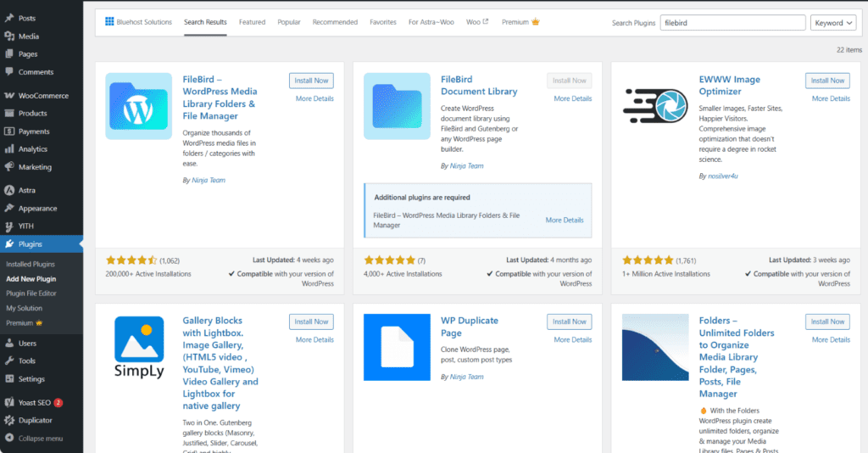Screen dimensions: 868x453
Task: Switch to the For Astra~Woo tab
Action: [x=431, y=22]
